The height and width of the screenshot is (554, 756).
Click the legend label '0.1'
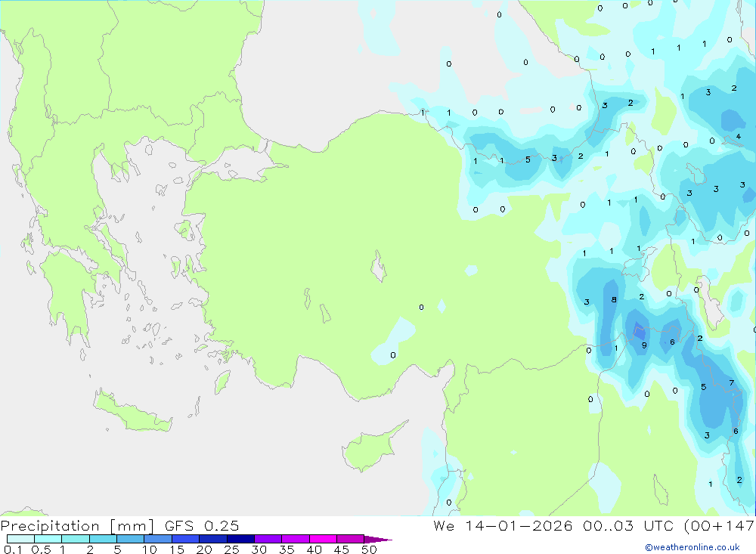coord(12,549)
